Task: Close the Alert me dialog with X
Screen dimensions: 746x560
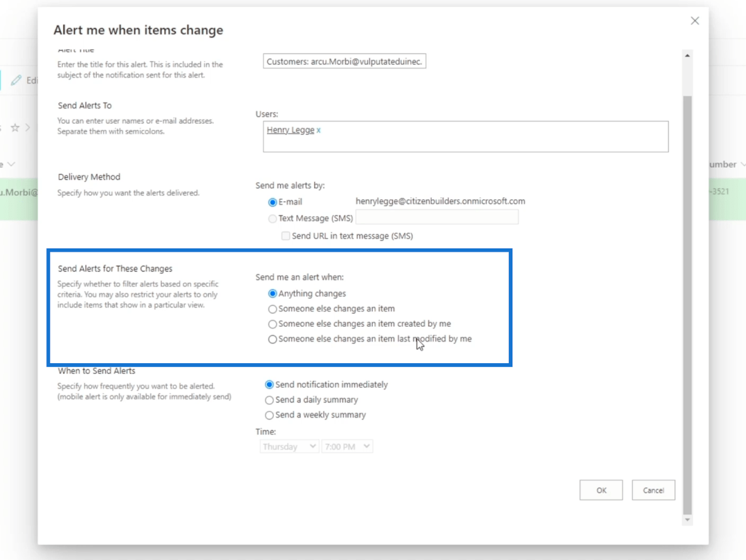Action: (x=694, y=21)
